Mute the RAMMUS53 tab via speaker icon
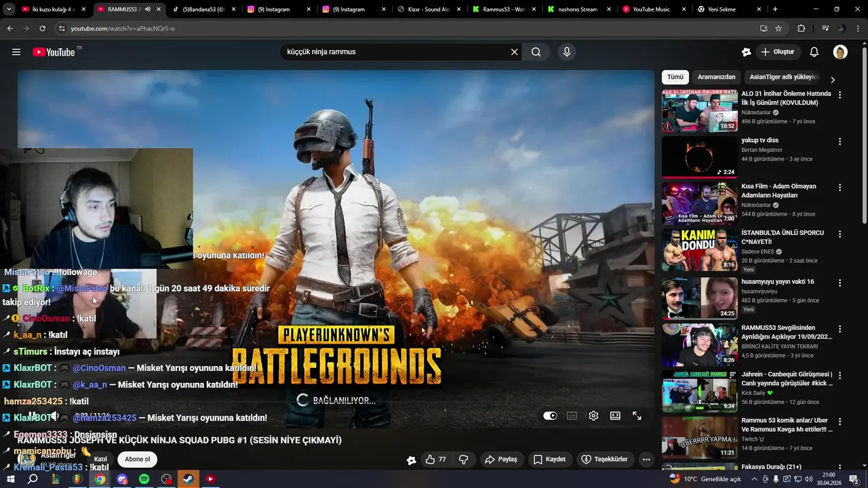 pos(148,9)
